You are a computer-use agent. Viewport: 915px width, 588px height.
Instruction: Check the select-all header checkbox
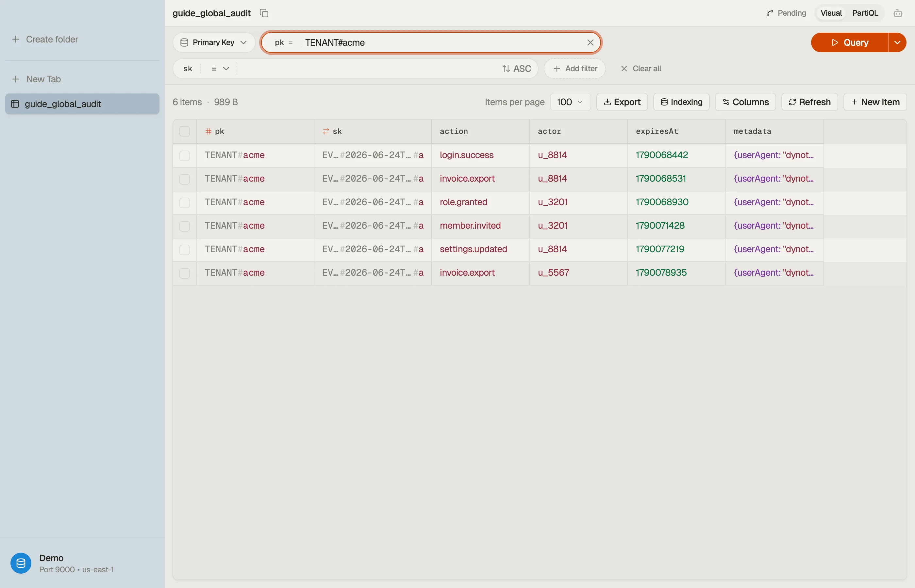[184, 131]
